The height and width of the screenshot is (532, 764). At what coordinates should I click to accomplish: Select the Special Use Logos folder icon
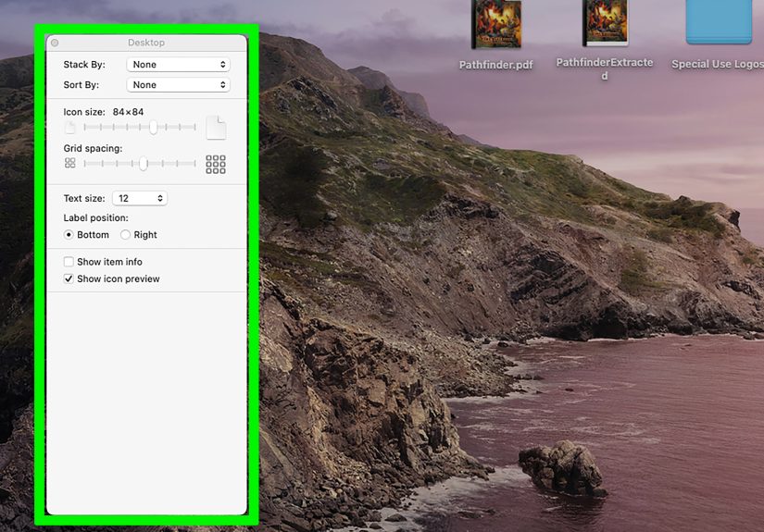(x=719, y=22)
